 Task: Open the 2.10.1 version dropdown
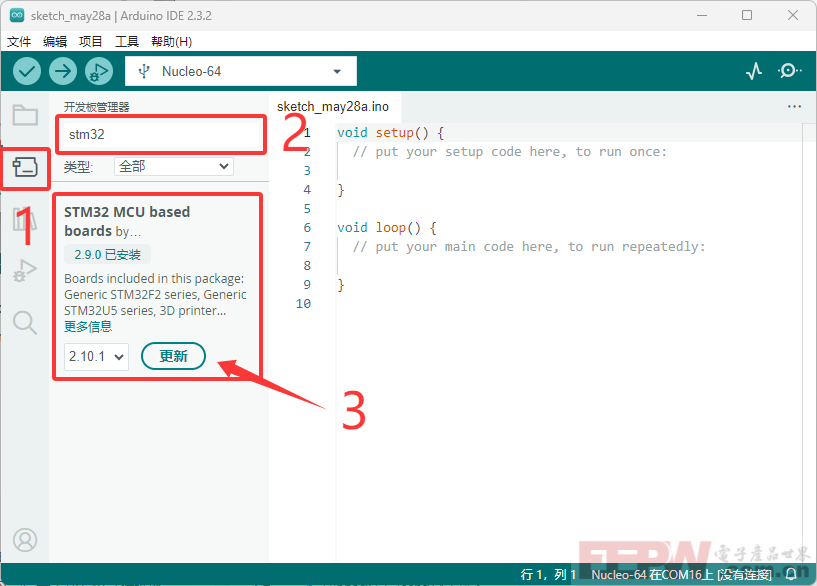[x=96, y=357]
